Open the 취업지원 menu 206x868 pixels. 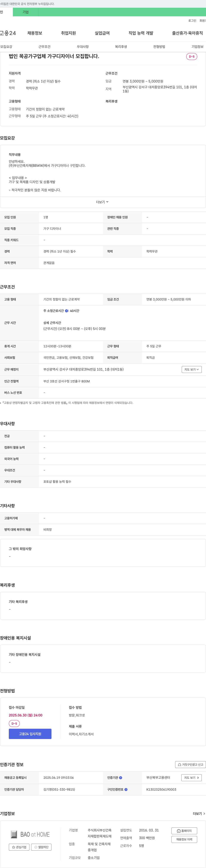click(68, 33)
